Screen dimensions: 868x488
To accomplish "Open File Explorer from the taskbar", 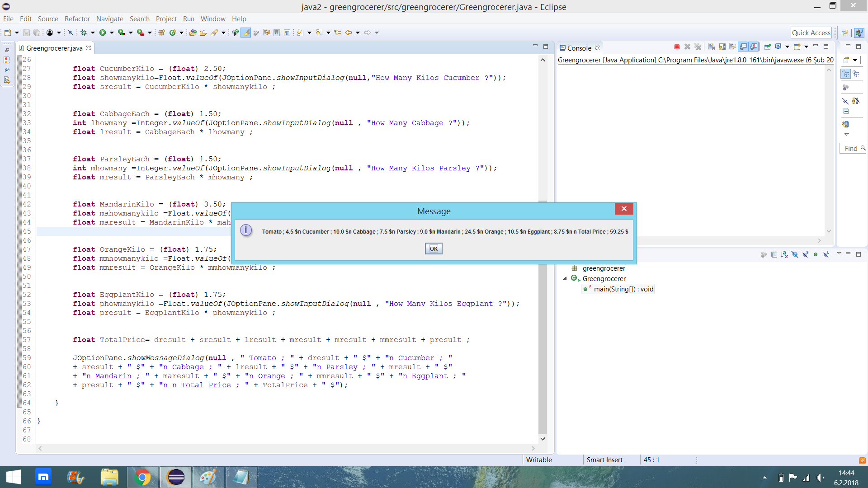I will (x=109, y=477).
